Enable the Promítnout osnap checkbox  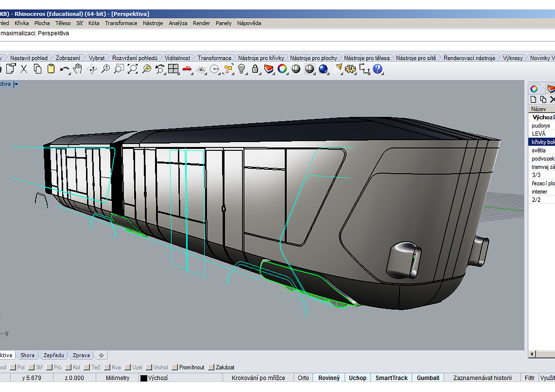175,367
